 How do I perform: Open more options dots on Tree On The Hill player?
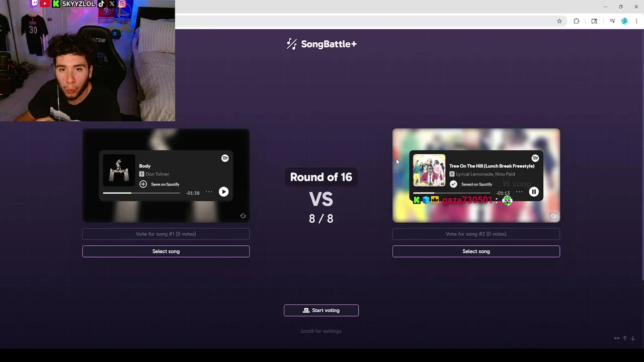tap(519, 192)
